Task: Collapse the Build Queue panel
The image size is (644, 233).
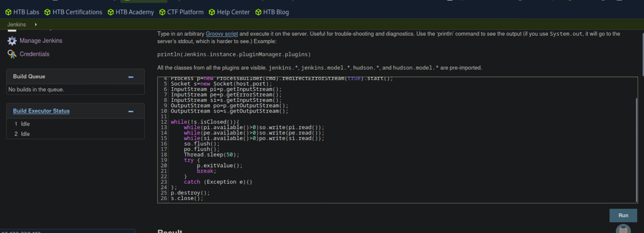Action: coord(131,77)
